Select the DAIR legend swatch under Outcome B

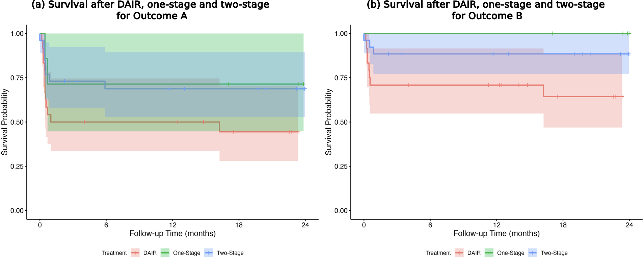(x=459, y=253)
